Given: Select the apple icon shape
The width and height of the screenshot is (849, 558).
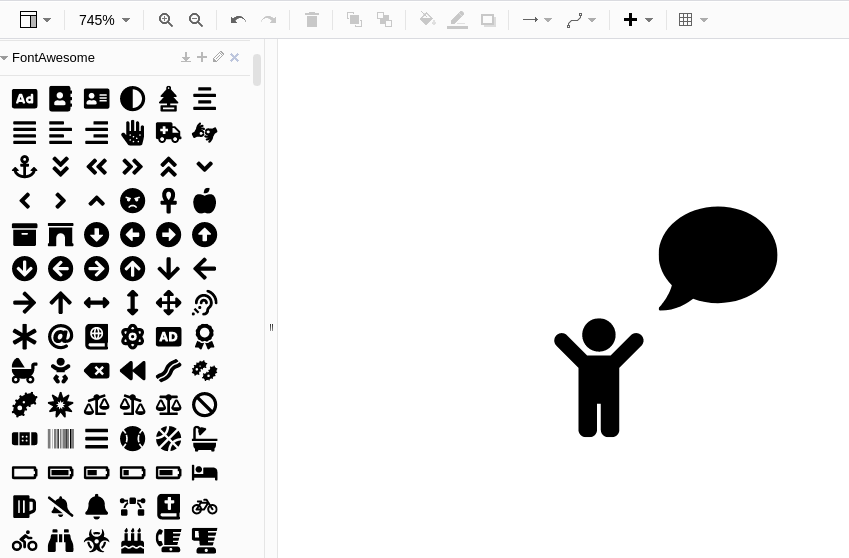Looking at the screenshot, I should 205,201.
